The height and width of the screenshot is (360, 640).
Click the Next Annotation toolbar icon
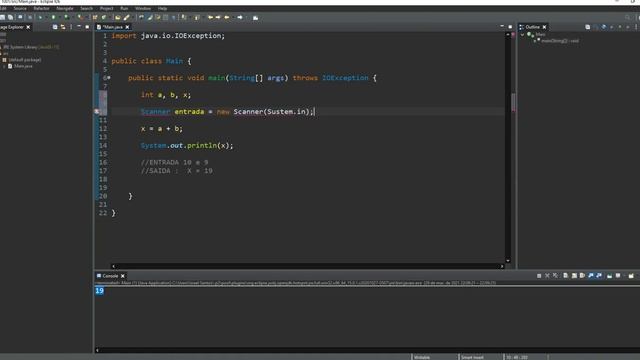(184, 17)
